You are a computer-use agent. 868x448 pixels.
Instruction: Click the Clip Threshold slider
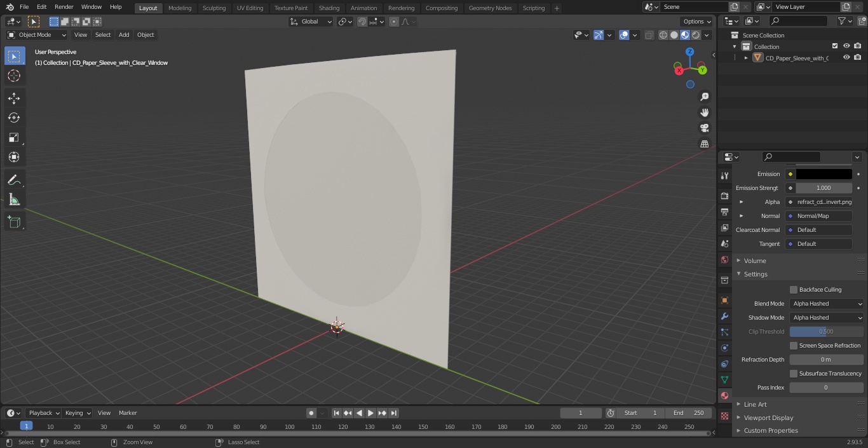[827, 332]
